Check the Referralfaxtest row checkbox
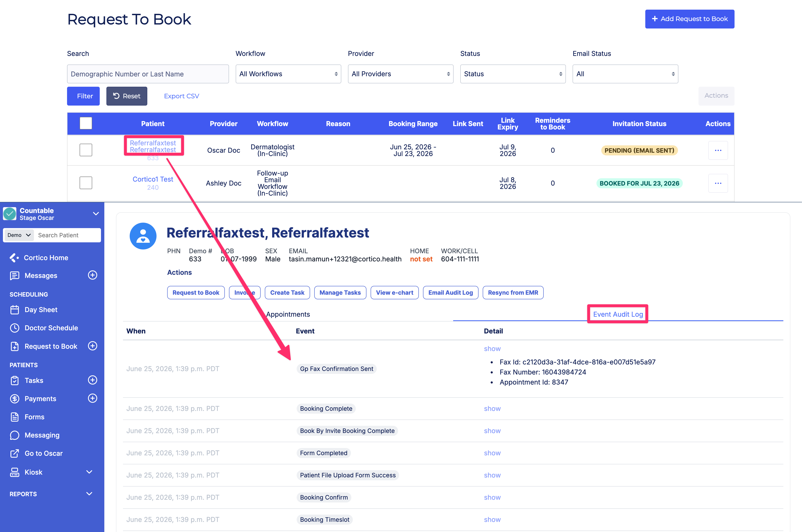 [86, 150]
